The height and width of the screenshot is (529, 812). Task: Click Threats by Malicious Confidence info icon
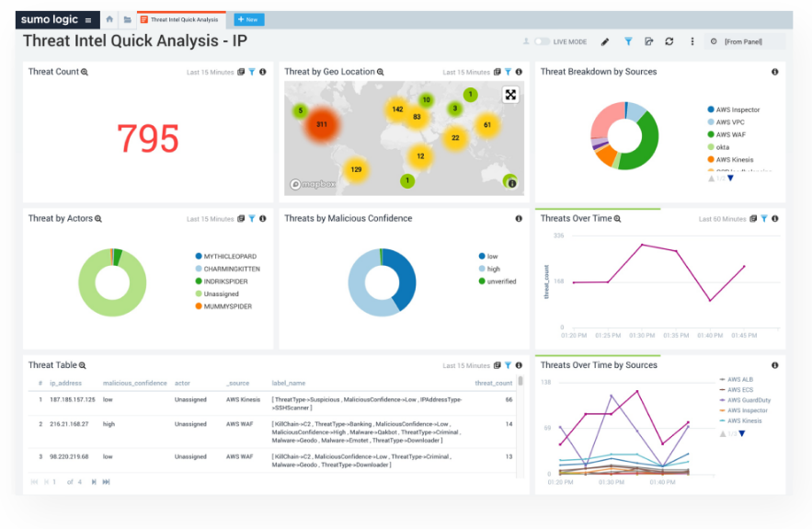[519, 219]
